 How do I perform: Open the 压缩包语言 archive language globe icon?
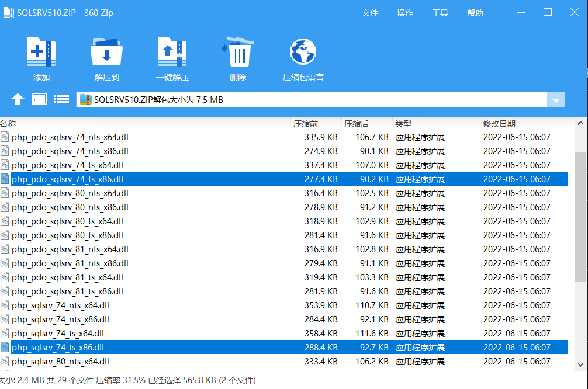click(303, 54)
